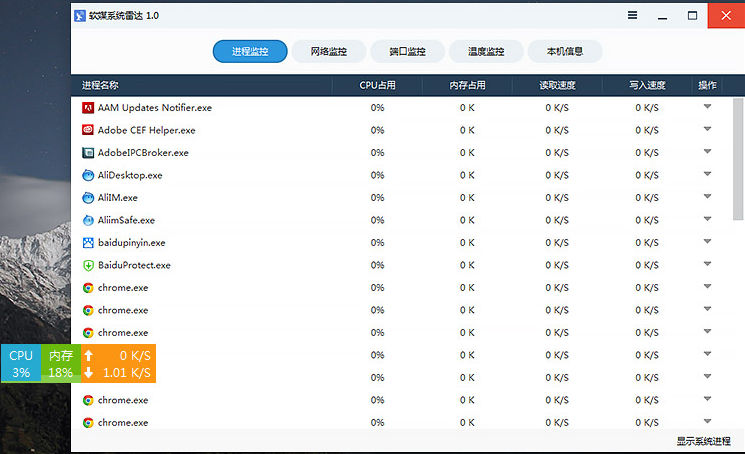This screenshot has height=454, width=745.
Task: Go to the 本机信息 tab
Action: (x=565, y=52)
